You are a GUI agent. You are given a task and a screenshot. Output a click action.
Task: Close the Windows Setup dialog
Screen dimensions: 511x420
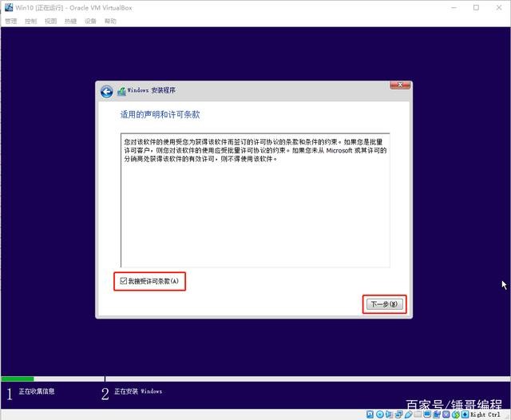[x=400, y=85]
